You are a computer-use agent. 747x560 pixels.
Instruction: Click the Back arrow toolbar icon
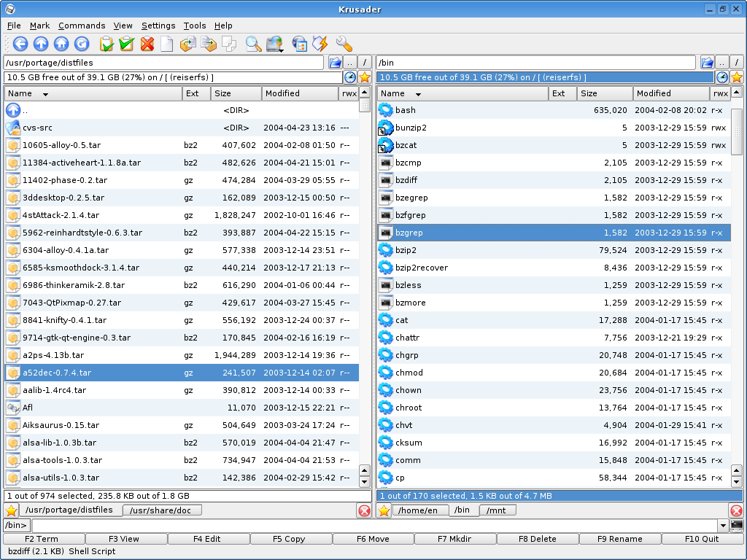point(20,44)
